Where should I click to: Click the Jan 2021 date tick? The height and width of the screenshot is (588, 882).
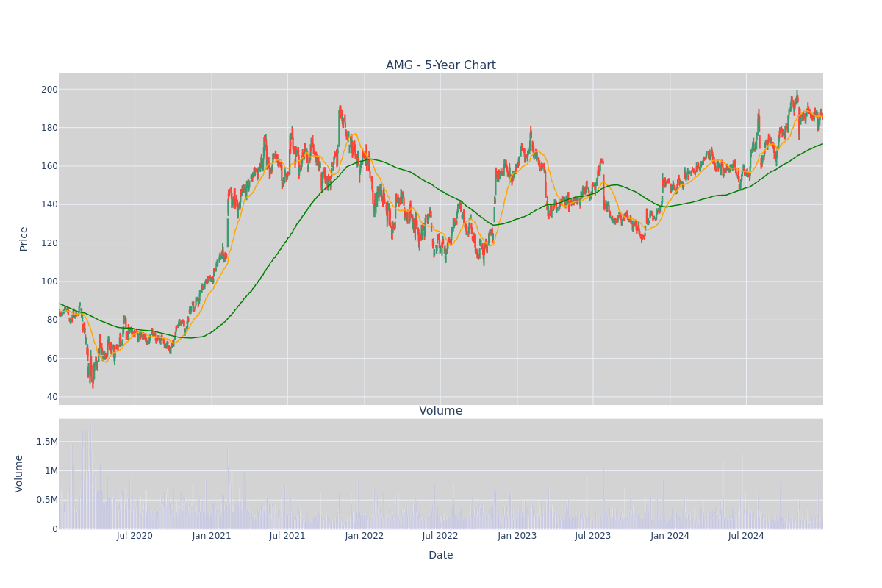pyautogui.click(x=212, y=536)
